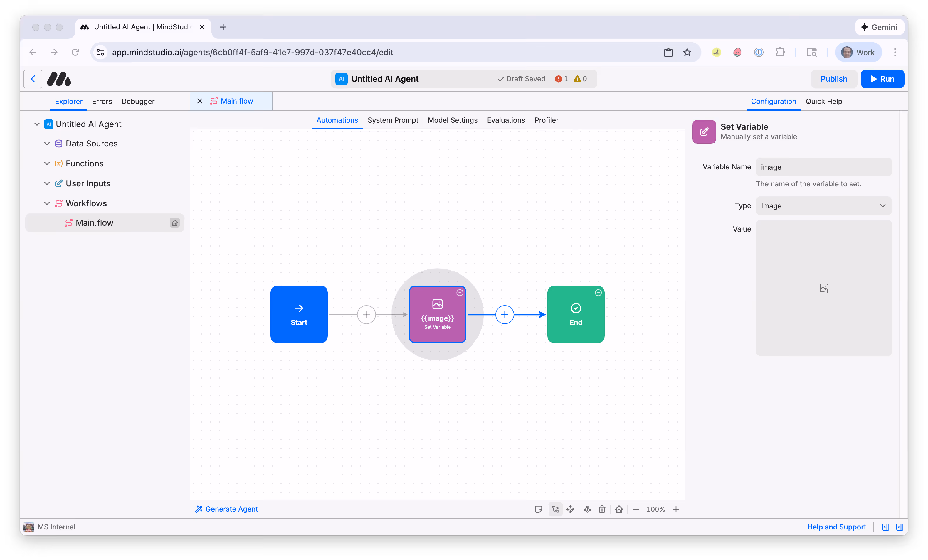Collapse the Workflows tree section

point(47,203)
